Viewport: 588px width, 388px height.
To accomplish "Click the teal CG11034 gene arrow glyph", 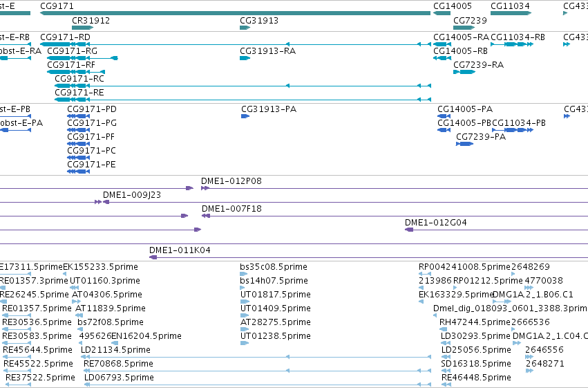I will pyautogui.click(x=511, y=13).
